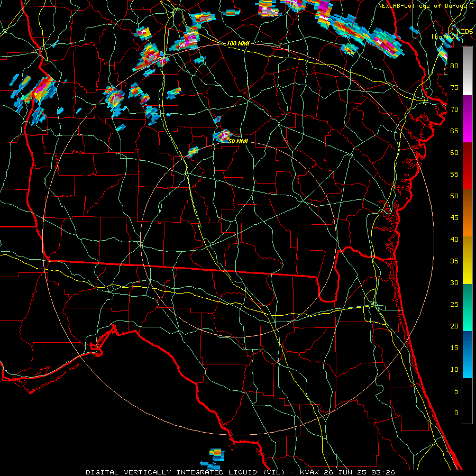The width and height of the screenshot is (476, 476).
Task: Select the 60 value on the VIL scale
Action: (454, 153)
